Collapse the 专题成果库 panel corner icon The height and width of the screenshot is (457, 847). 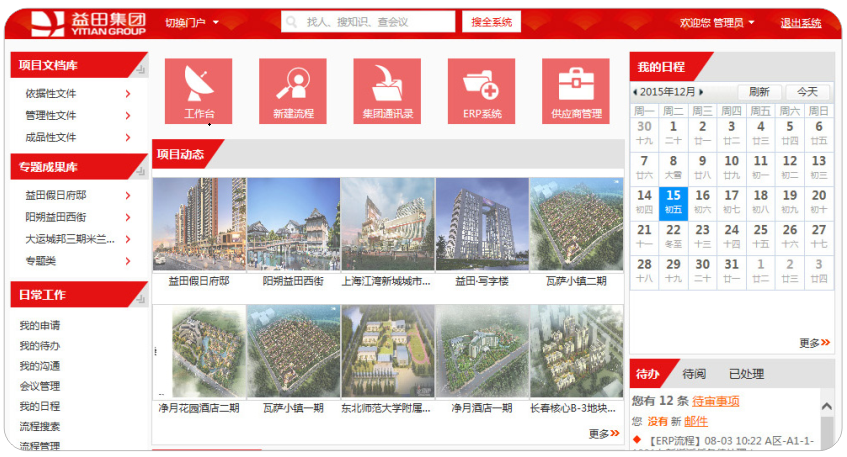(140, 171)
